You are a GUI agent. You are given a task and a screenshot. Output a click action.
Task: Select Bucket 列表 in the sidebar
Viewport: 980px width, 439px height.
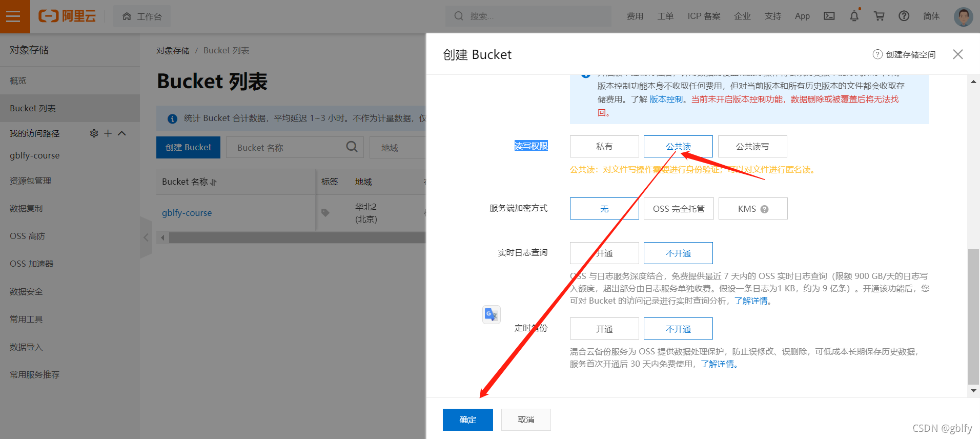(70, 108)
